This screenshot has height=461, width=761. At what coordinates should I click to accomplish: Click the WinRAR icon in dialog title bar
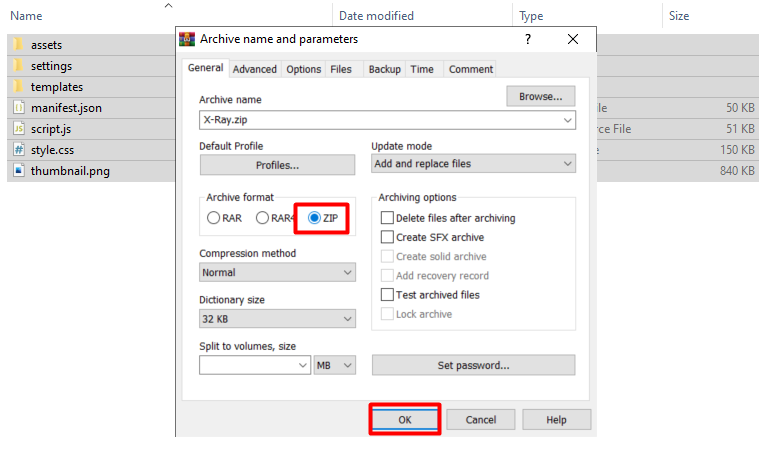(x=187, y=39)
